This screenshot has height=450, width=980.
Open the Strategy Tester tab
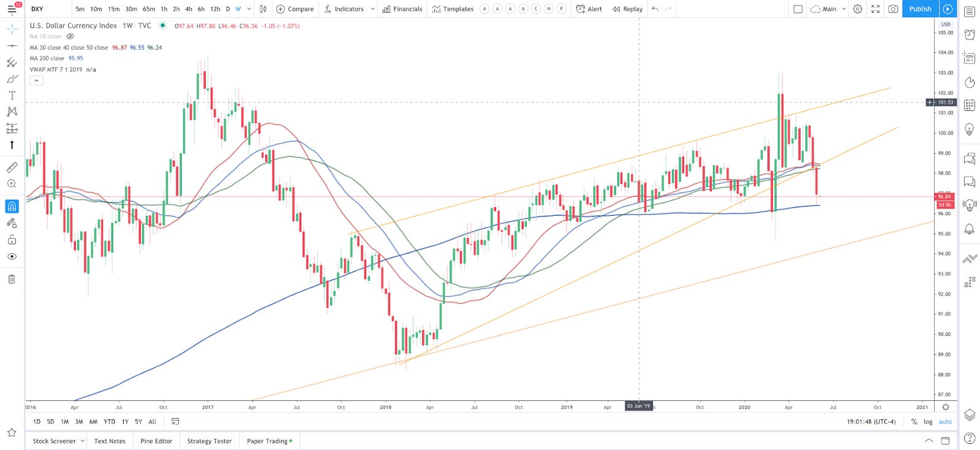click(209, 441)
